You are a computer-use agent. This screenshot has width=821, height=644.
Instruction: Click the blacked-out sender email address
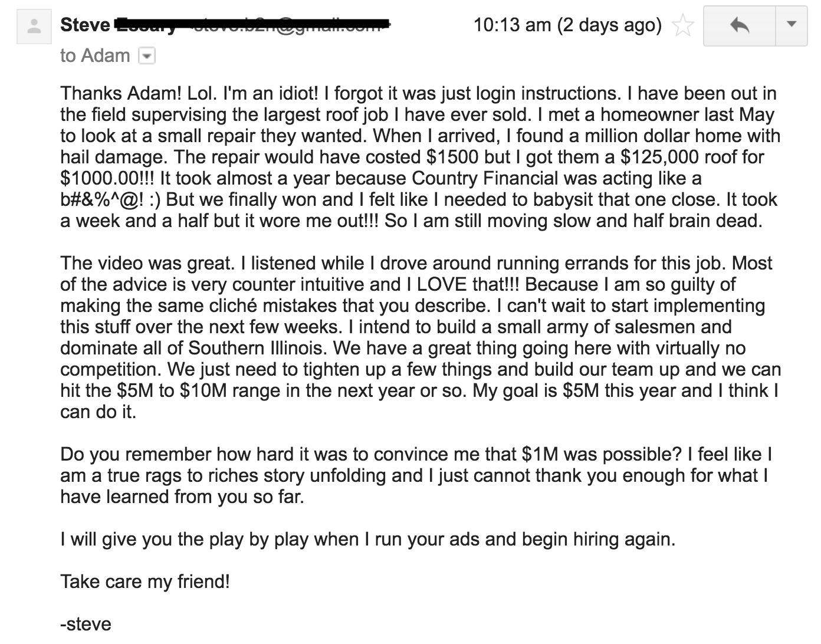[284, 25]
